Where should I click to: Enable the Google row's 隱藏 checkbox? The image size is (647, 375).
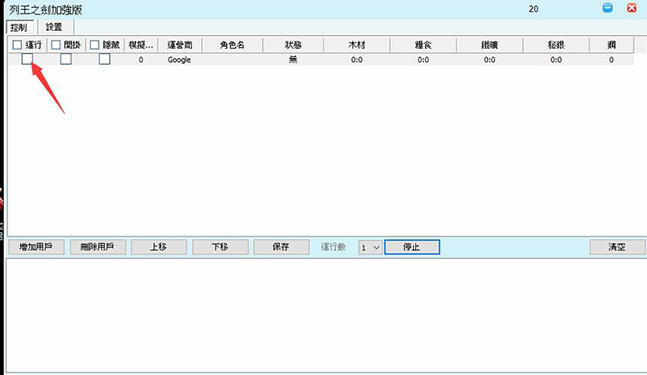pyautogui.click(x=105, y=59)
